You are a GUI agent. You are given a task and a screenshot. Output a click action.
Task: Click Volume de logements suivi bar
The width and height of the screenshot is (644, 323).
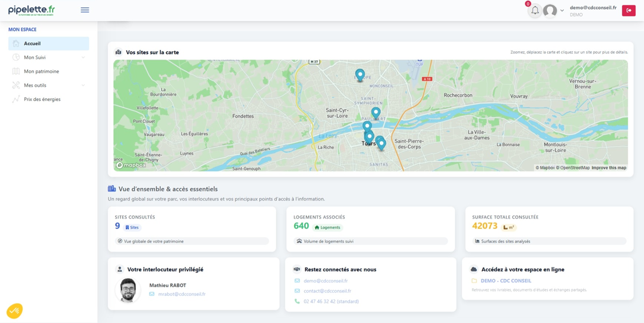click(371, 241)
